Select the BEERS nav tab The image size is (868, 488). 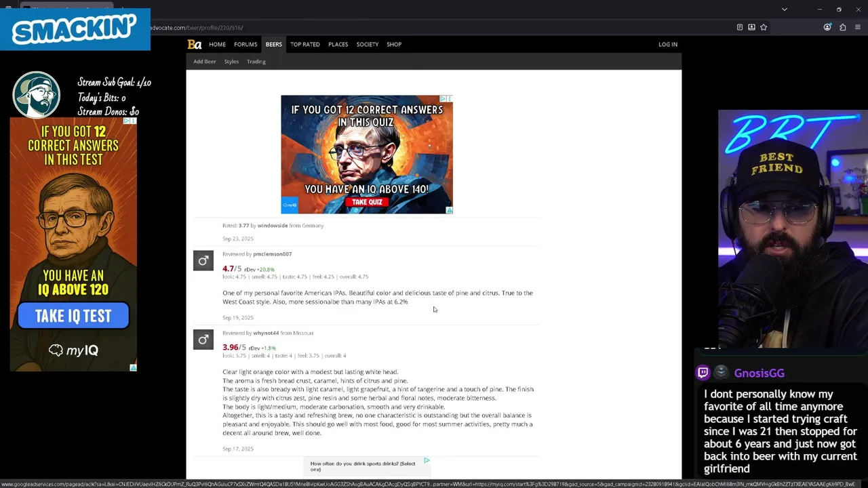(274, 45)
